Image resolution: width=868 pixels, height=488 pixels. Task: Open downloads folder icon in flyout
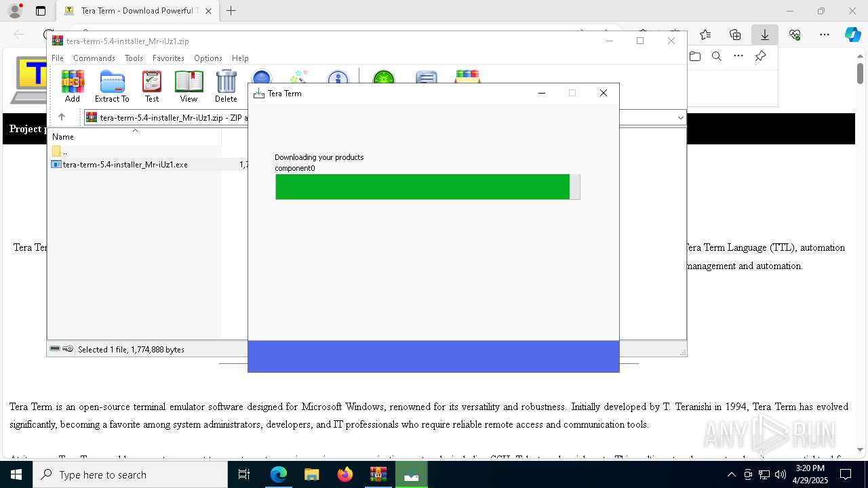coord(695,56)
